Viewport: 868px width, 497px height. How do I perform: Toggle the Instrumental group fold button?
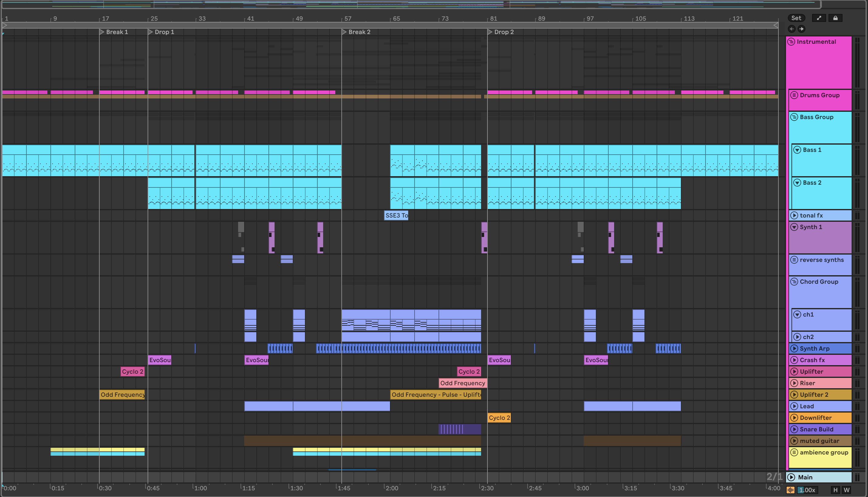point(791,42)
